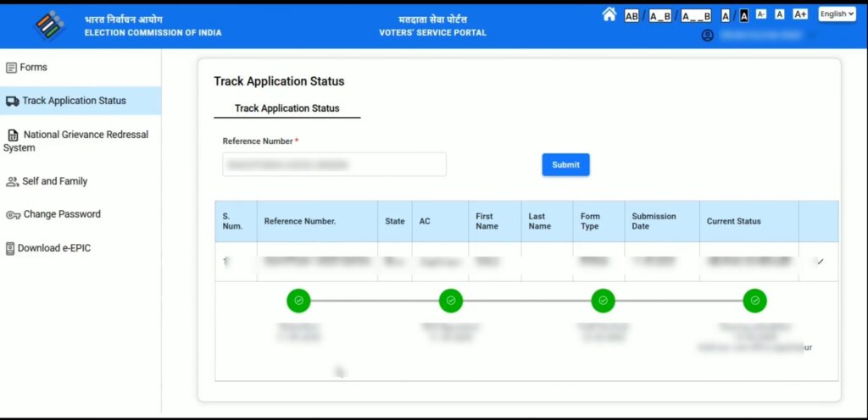
Task: Open Forms in the sidebar
Action: tap(34, 67)
